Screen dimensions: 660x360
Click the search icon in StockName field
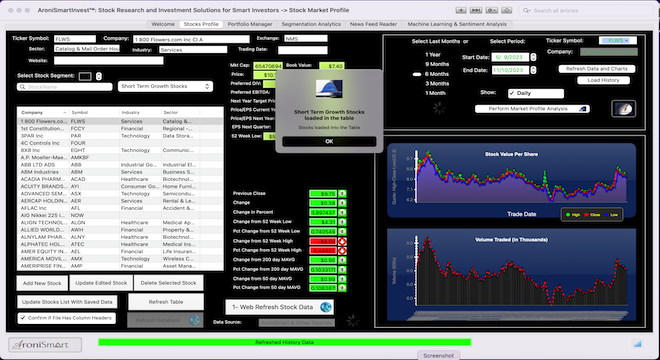(22, 87)
